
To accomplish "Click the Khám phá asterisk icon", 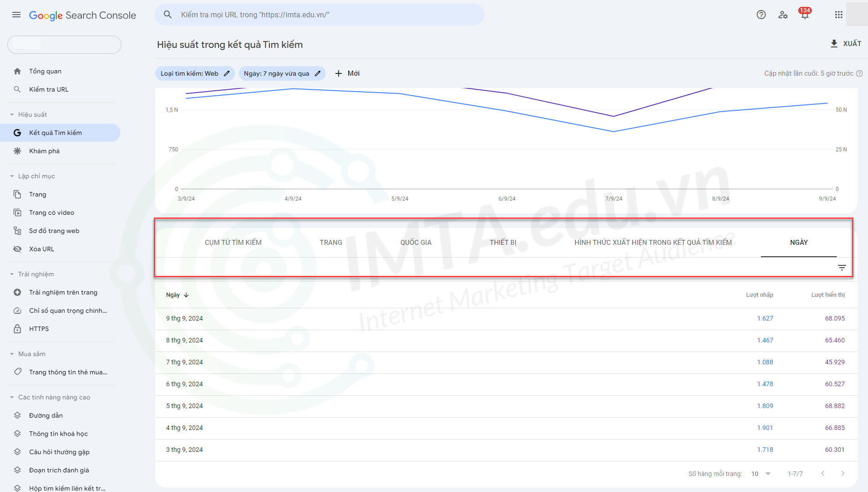I will (17, 151).
